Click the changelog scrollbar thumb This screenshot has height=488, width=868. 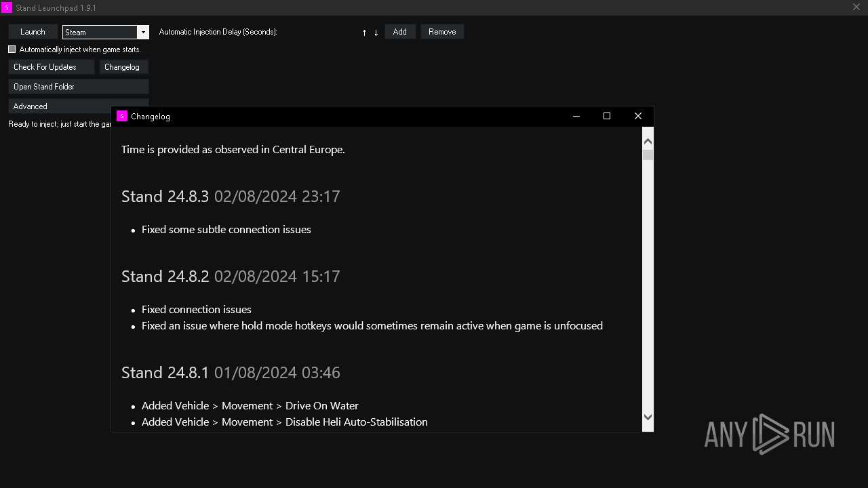[648, 155]
